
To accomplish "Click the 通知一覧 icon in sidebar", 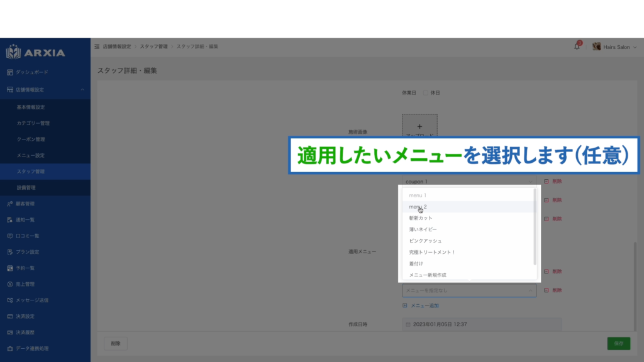I will 10,219.
